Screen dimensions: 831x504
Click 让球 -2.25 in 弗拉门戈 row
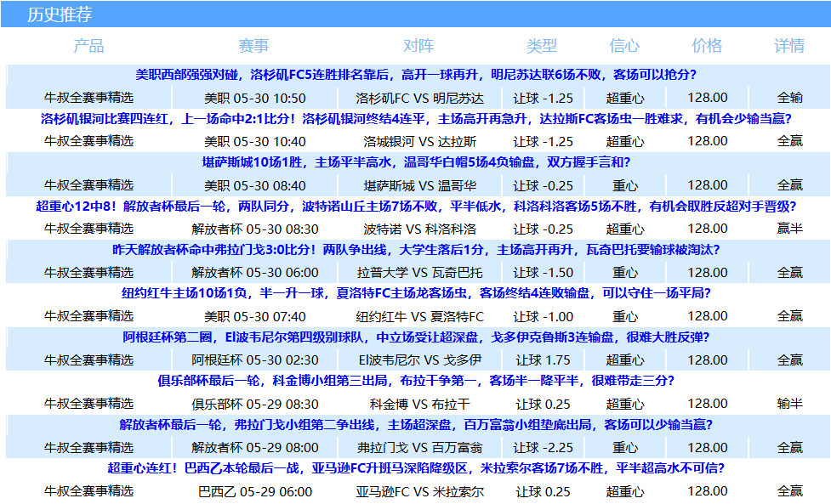(x=544, y=447)
